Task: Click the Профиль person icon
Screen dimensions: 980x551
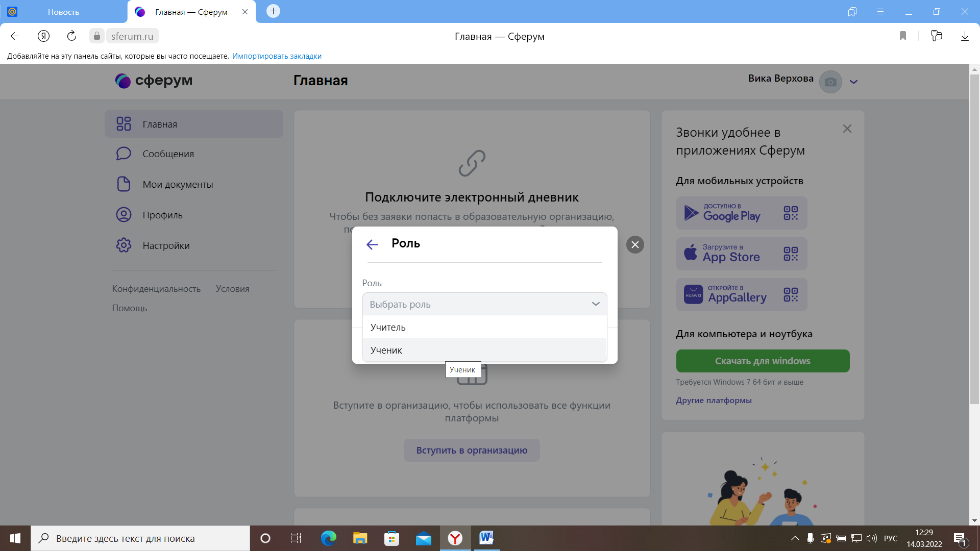Action: pos(124,214)
